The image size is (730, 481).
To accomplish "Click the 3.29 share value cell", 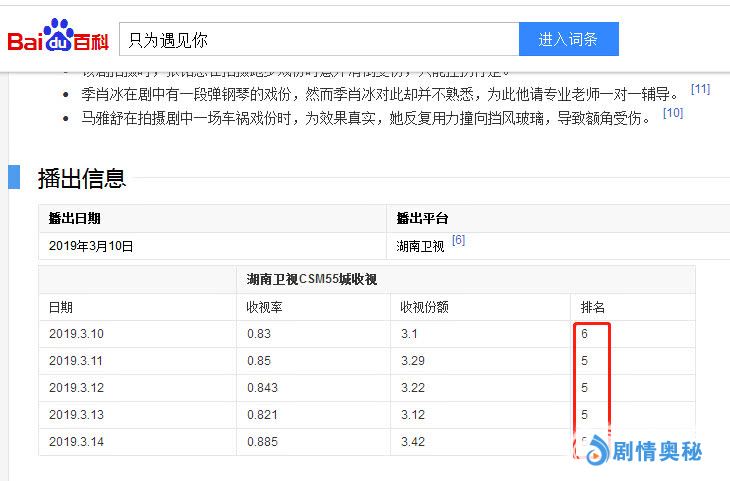I will coord(413,361).
